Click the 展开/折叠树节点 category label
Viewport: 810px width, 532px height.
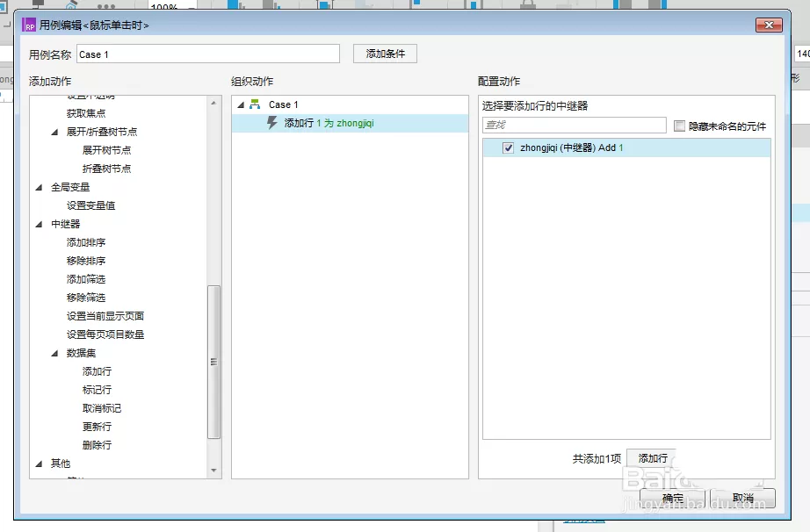[x=102, y=132]
